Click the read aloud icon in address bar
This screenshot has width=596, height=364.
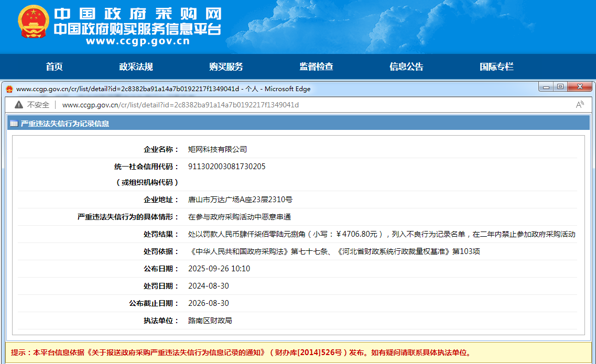click(x=580, y=105)
